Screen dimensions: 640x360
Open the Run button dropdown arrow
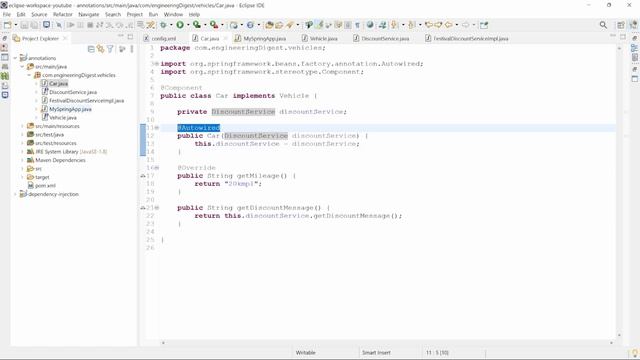click(x=188, y=25)
